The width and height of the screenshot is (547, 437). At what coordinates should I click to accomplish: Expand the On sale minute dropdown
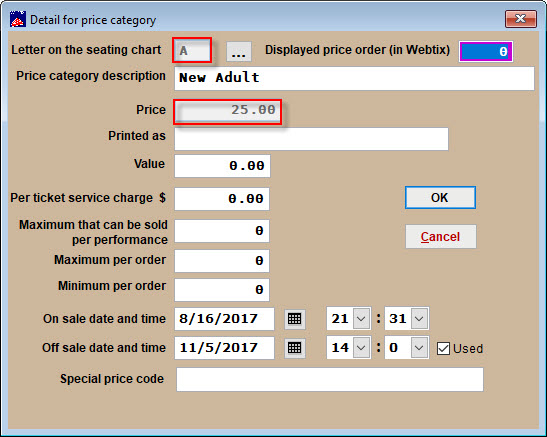point(419,318)
